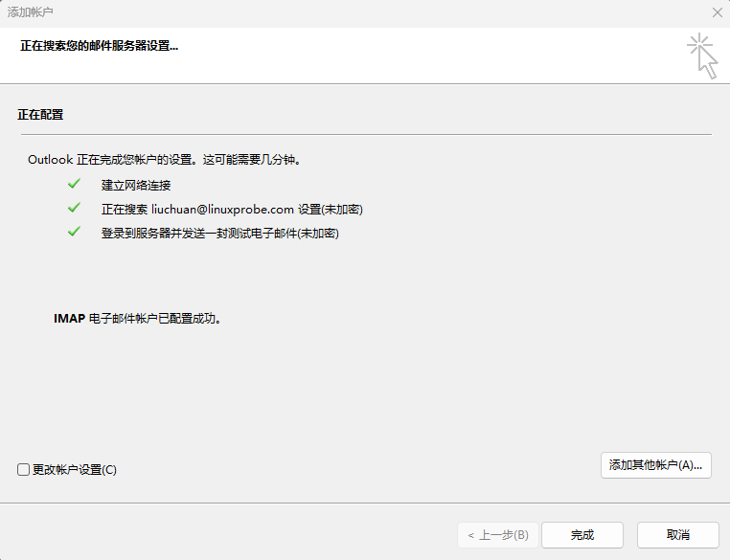The height and width of the screenshot is (560, 730).
Task: Close the 添加帐户 dialog with the X
Action: 717,12
